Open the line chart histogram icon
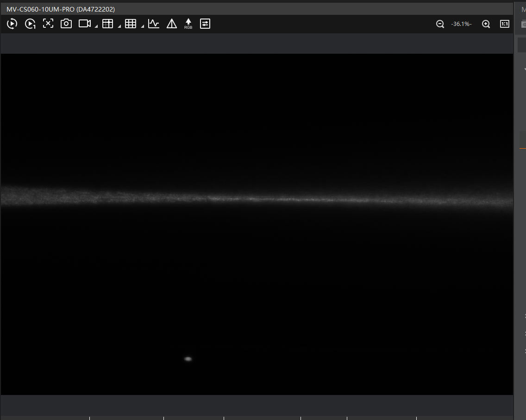Viewport: 526px width, 420px height. point(154,24)
